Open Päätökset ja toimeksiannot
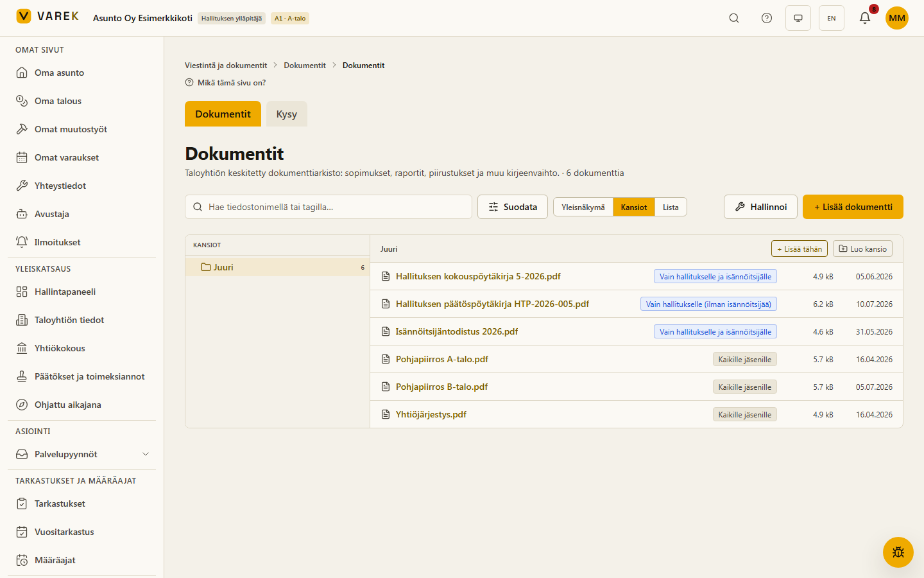This screenshot has width=924, height=578. coord(82,376)
